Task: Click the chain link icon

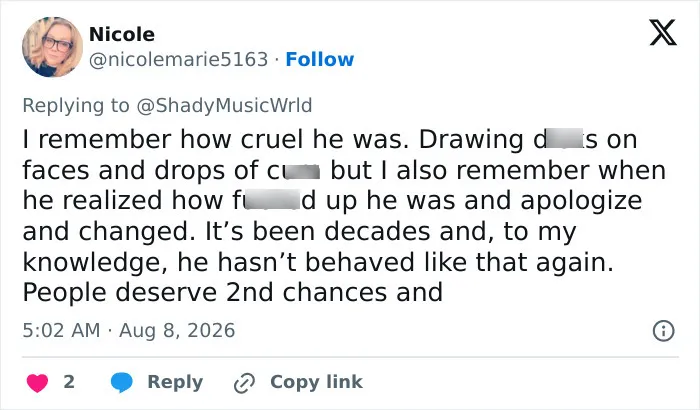Action: point(244,383)
